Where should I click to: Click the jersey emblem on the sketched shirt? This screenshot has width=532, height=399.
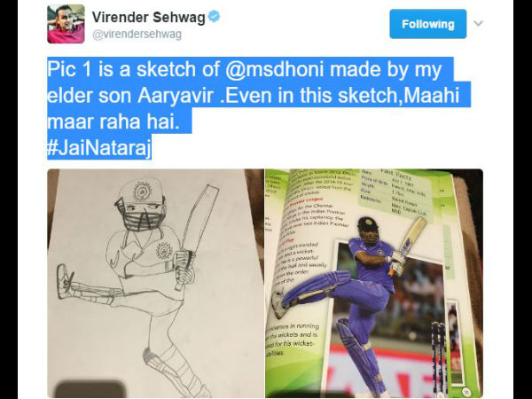tap(164, 251)
